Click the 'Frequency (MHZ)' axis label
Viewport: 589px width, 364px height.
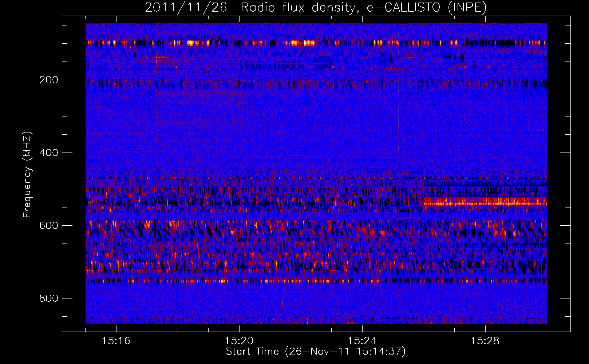tap(27, 175)
